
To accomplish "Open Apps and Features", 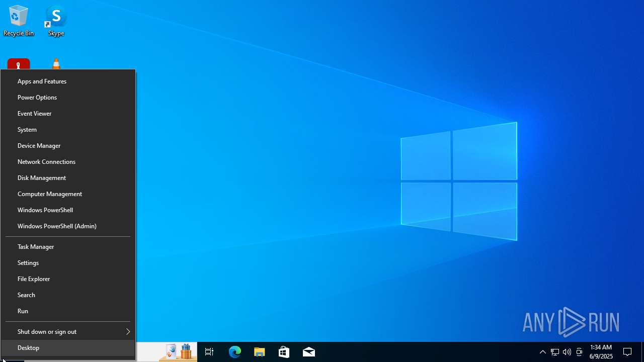I will coord(68,81).
